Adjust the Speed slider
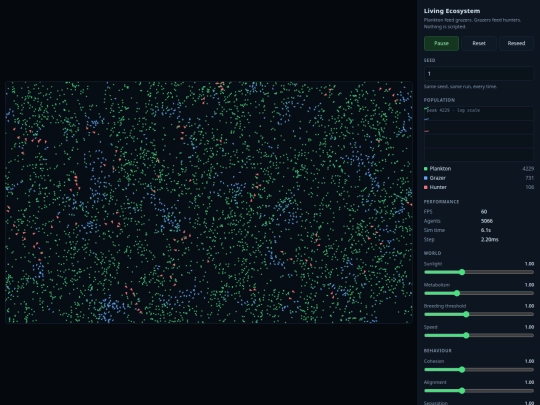 pyautogui.click(x=479, y=335)
